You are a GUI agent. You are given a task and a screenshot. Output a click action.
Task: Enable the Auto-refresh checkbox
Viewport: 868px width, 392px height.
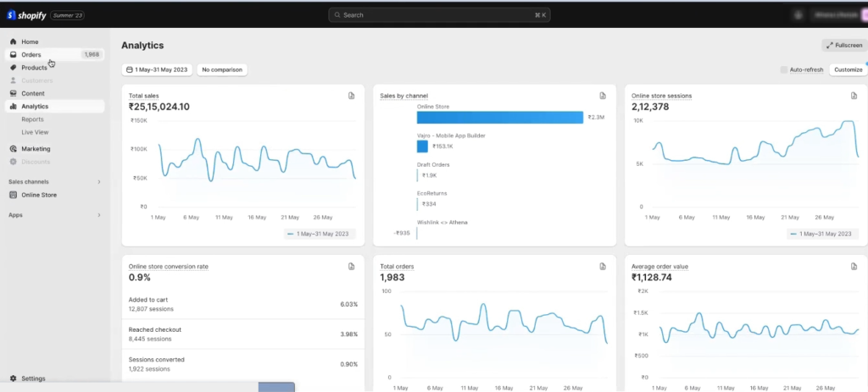(784, 69)
